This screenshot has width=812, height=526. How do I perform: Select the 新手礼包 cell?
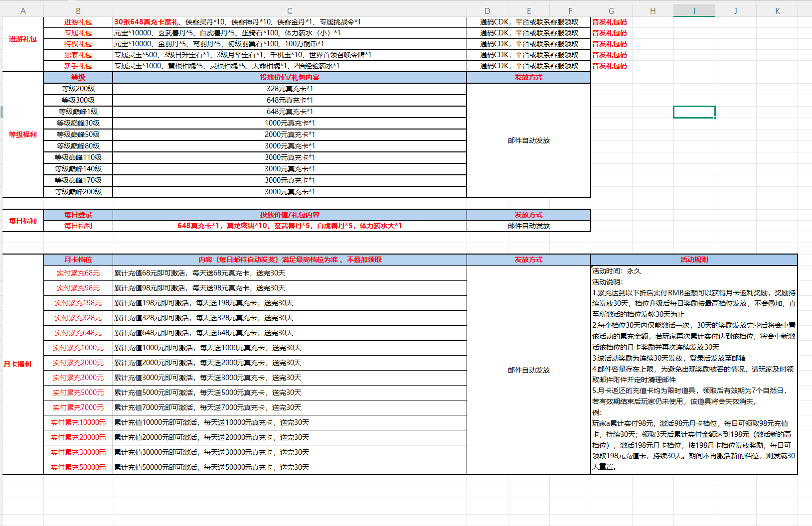tap(78, 66)
